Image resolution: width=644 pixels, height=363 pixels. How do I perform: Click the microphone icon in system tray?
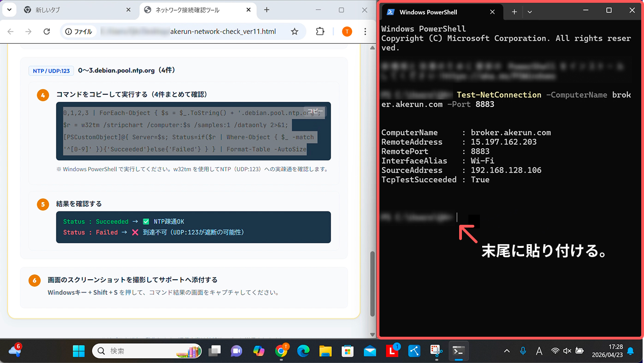point(523,351)
